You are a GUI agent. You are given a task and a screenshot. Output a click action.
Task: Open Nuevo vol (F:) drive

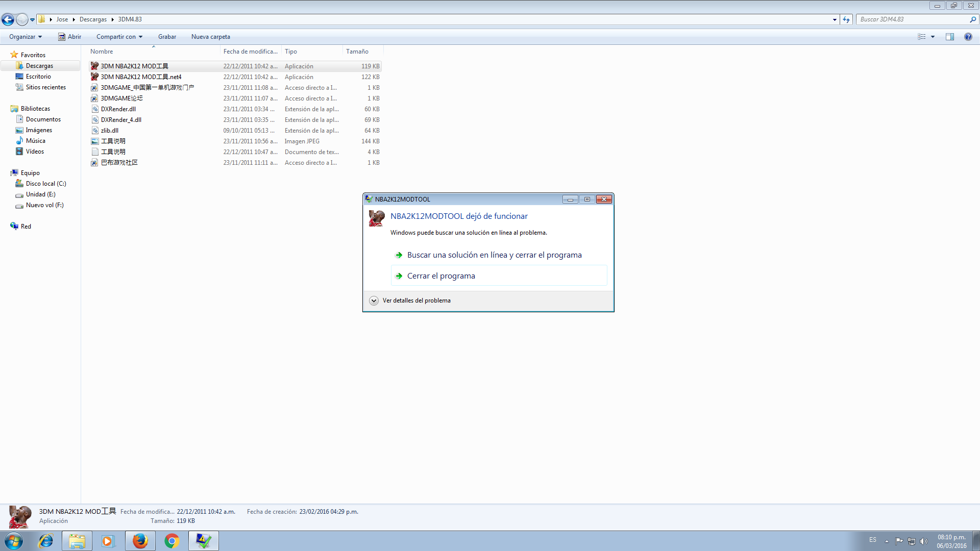[x=45, y=205]
